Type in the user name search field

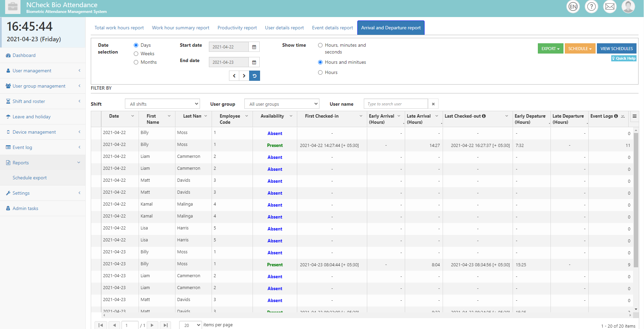click(396, 104)
